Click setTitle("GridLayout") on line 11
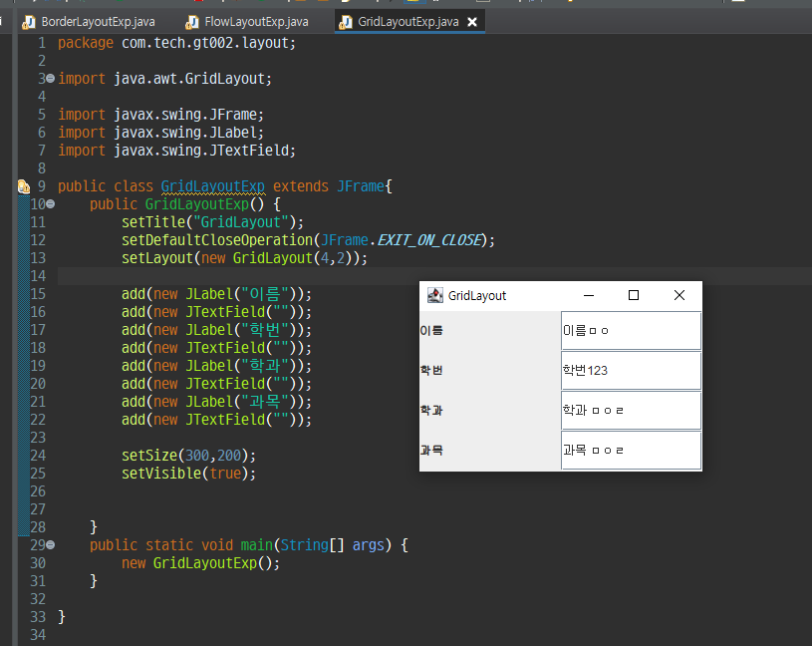 212,222
